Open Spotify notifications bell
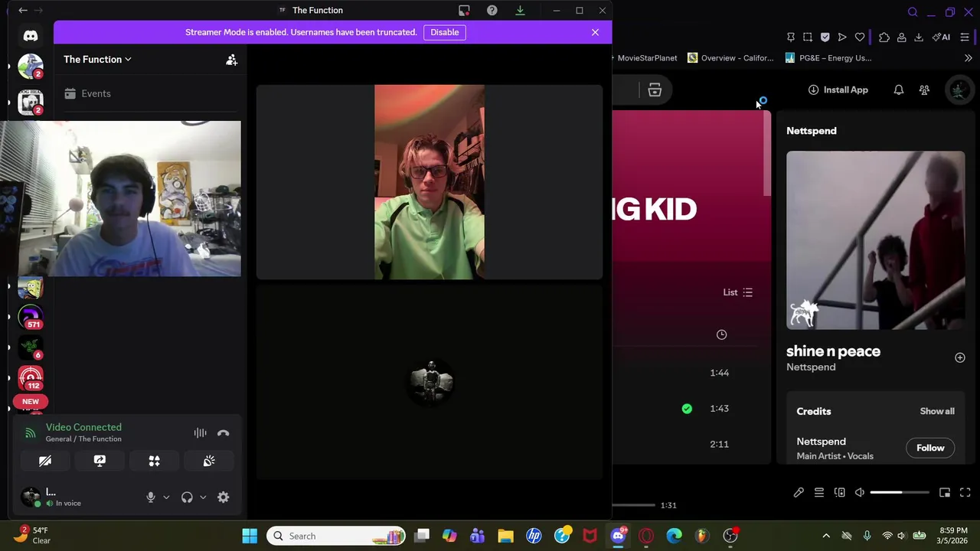The image size is (980, 551). pyautogui.click(x=899, y=90)
